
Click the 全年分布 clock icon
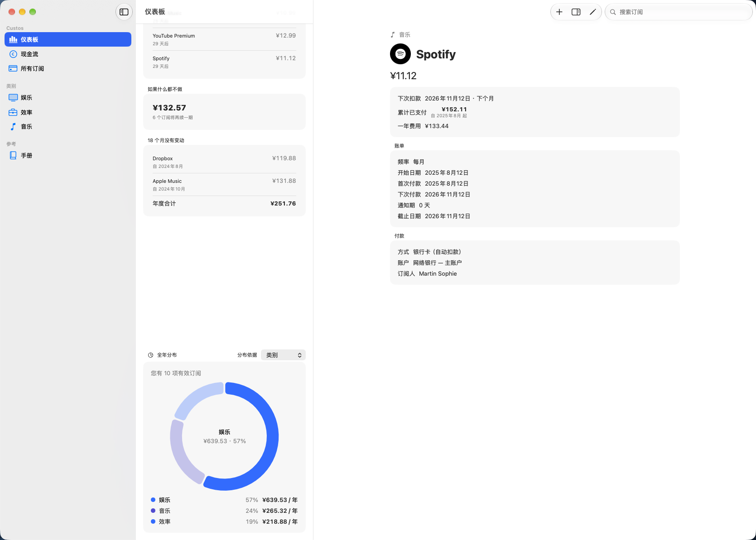click(x=151, y=355)
